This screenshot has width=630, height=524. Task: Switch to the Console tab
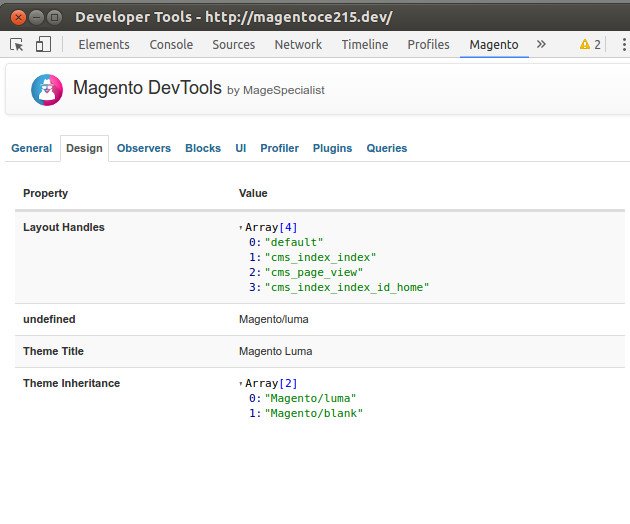(x=171, y=45)
